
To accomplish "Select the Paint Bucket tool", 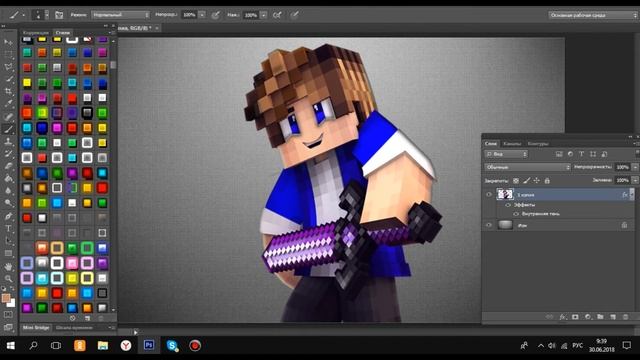I will [x=8, y=178].
